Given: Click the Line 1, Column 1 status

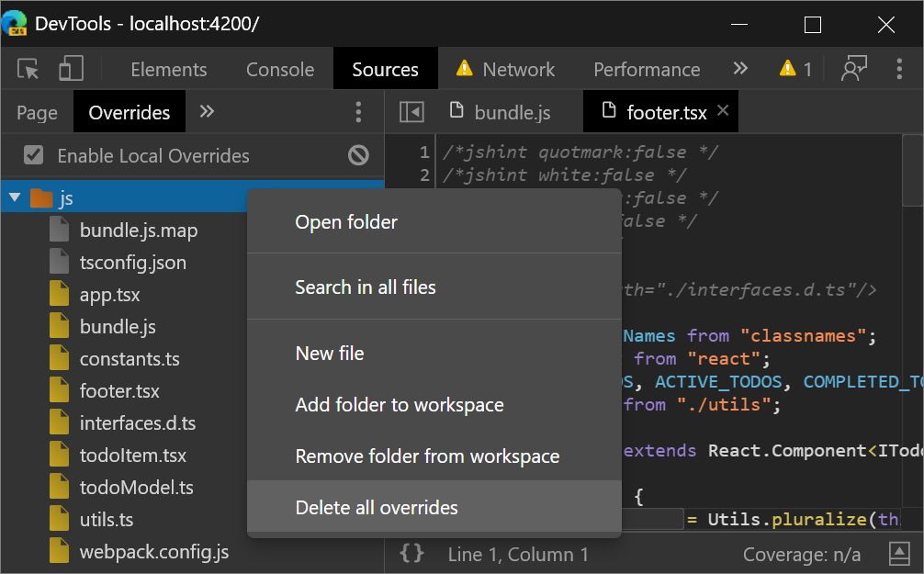Looking at the screenshot, I should (518, 555).
